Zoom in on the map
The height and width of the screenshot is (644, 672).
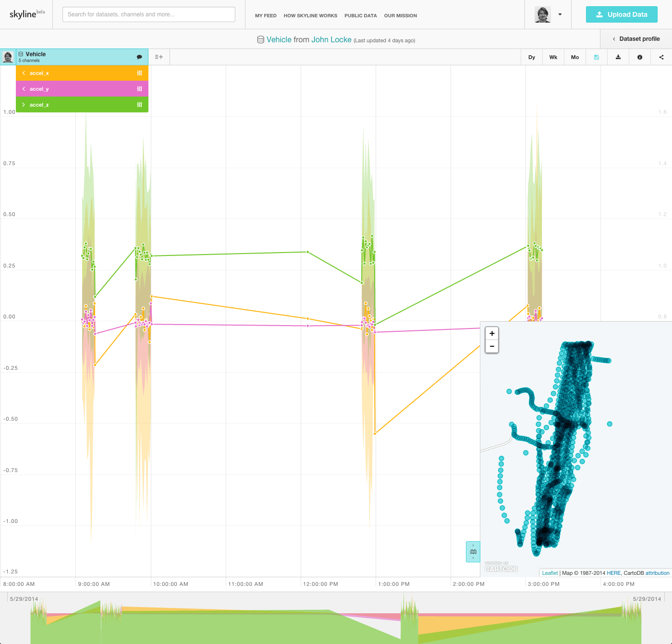(x=492, y=333)
